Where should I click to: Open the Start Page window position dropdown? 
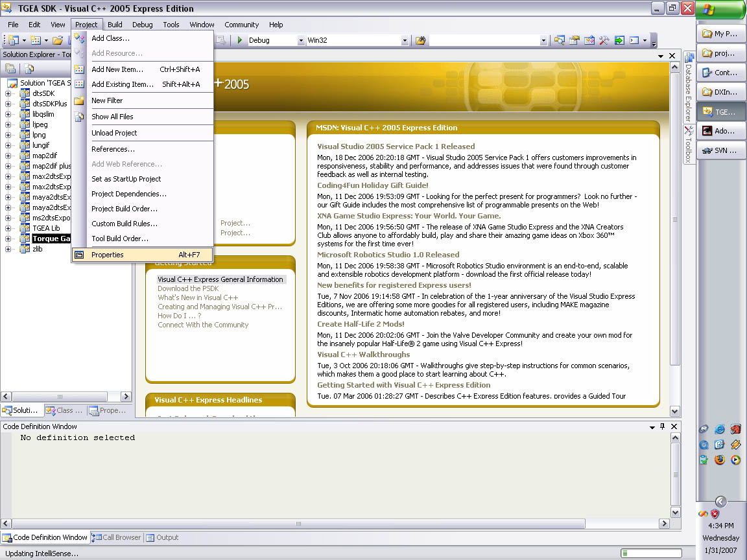pos(661,56)
